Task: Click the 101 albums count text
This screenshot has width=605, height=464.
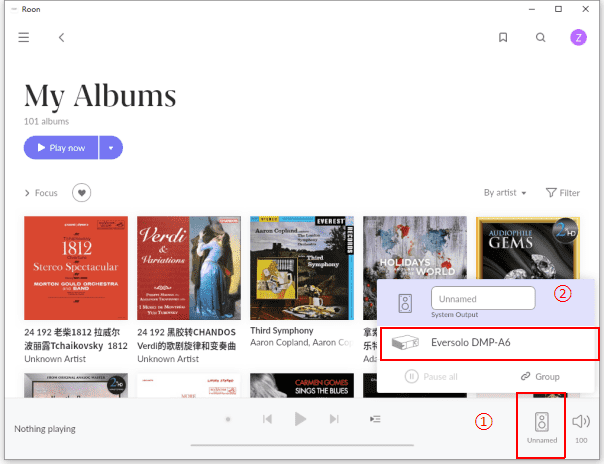Action: (46, 121)
